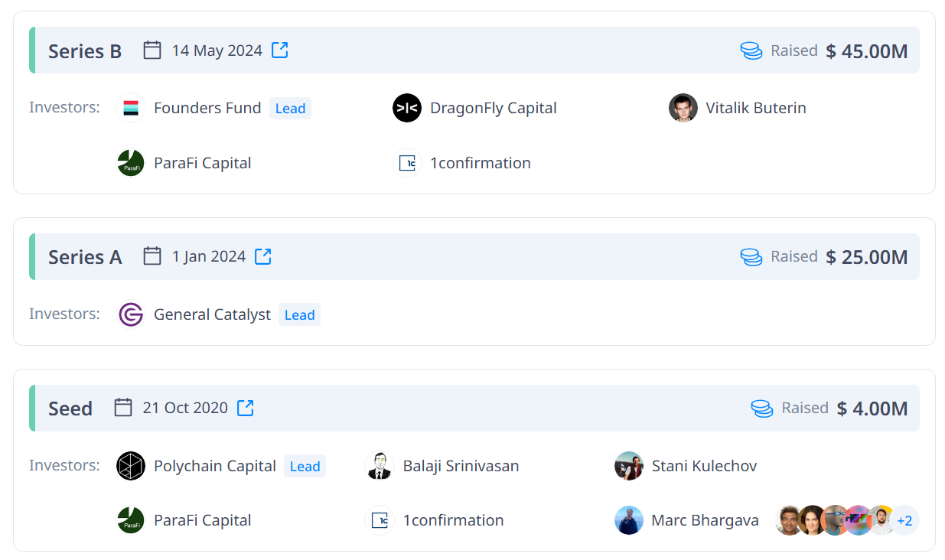Click the General Catalyst logo icon
945x560 pixels.
tap(131, 314)
